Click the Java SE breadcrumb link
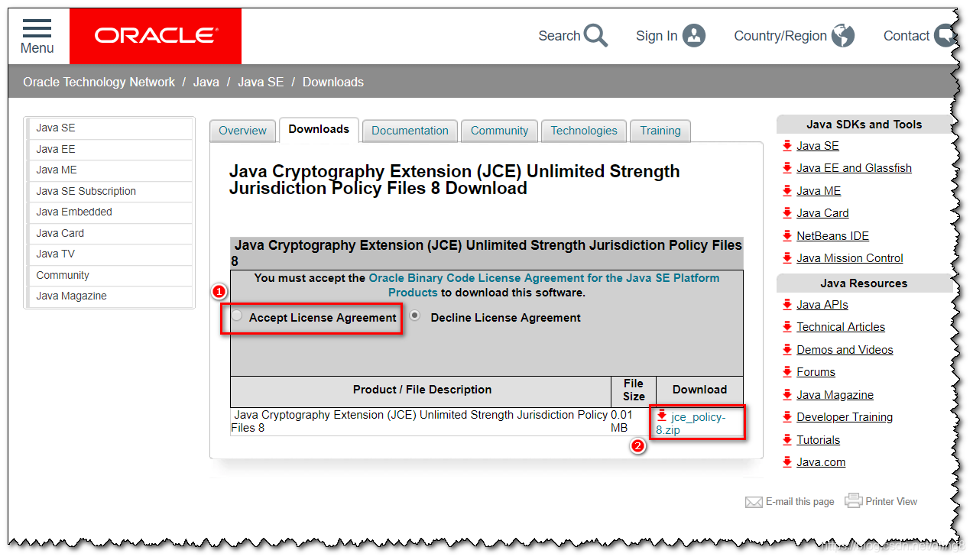This screenshot has width=973, height=560. [261, 82]
